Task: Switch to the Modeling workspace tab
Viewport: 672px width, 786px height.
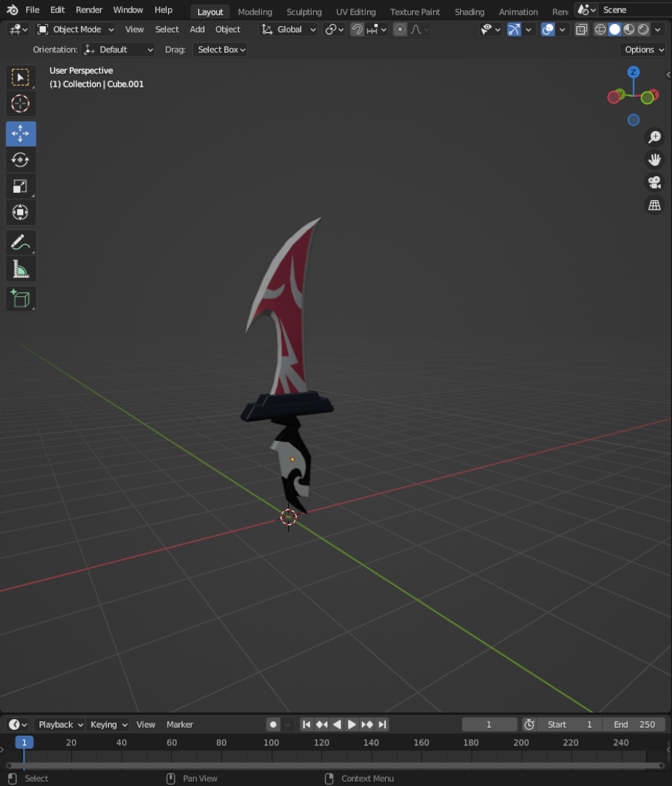Action: (255, 12)
